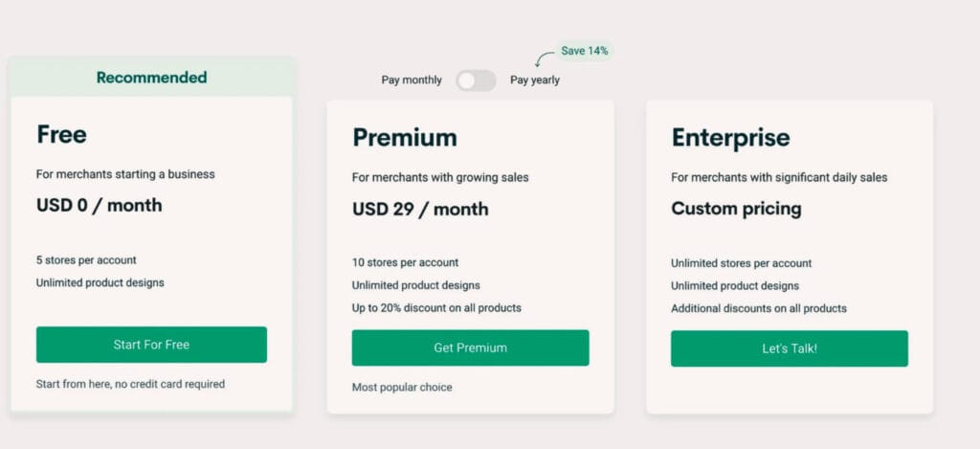Click Additional discounts on all products line
This screenshot has width=980, height=449.
pos(759,308)
